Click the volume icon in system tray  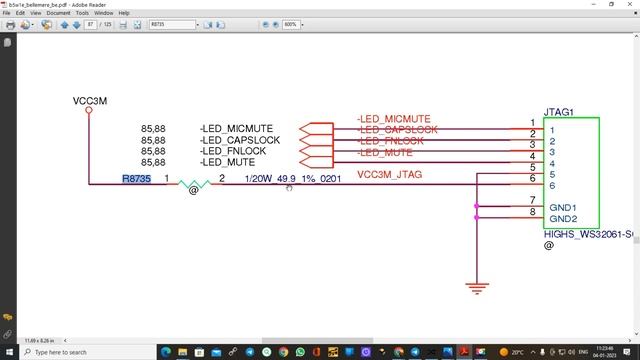click(x=571, y=352)
